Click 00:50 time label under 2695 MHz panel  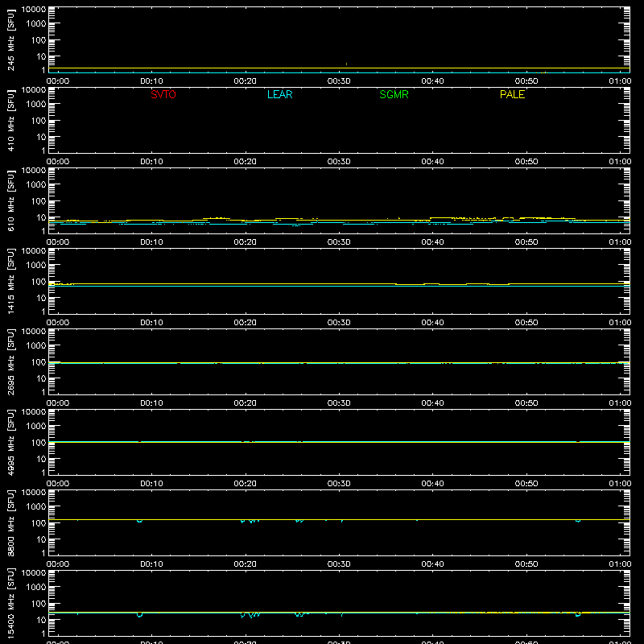[x=526, y=403]
